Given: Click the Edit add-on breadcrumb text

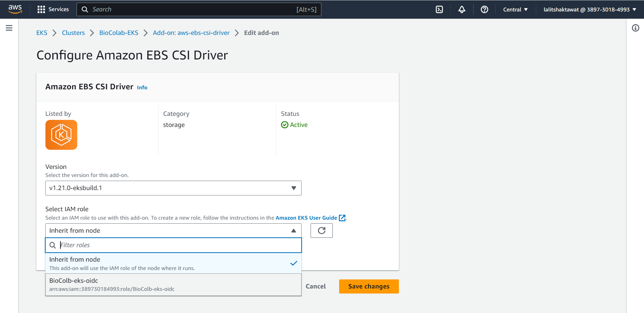Looking at the screenshot, I should [x=261, y=33].
